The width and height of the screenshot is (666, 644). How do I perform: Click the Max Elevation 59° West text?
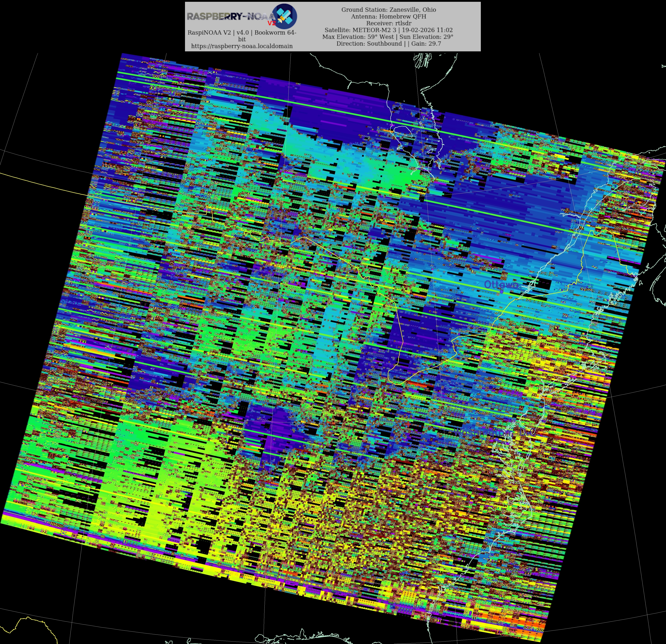358,37
